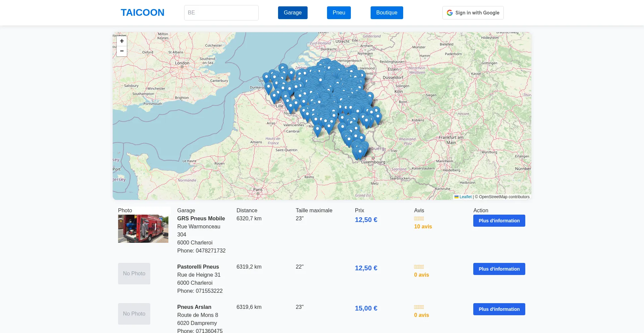Click the 12,50 € price for GRS Pneus Mobile

366,220
